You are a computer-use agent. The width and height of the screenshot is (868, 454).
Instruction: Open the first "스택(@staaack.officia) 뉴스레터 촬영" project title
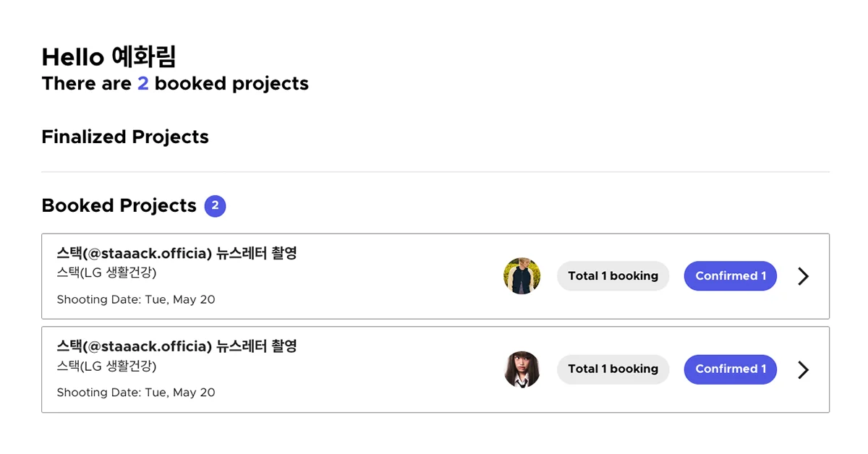[176, 254]
